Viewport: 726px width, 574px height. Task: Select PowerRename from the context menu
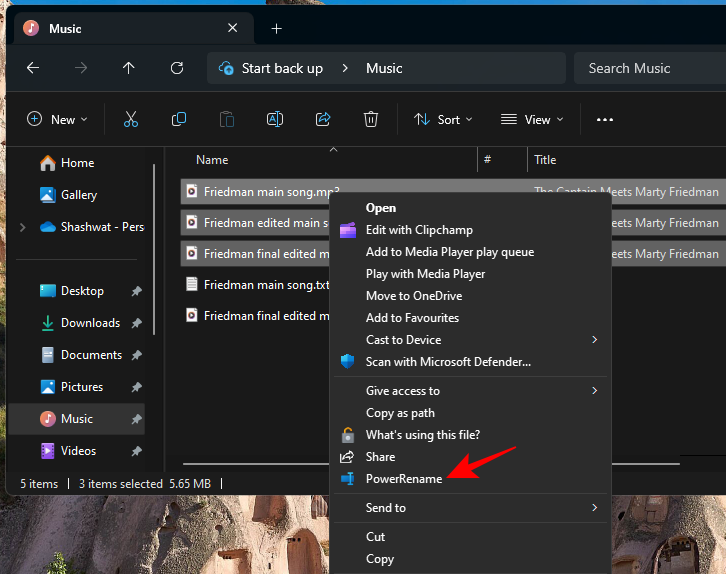click(403, 479)
